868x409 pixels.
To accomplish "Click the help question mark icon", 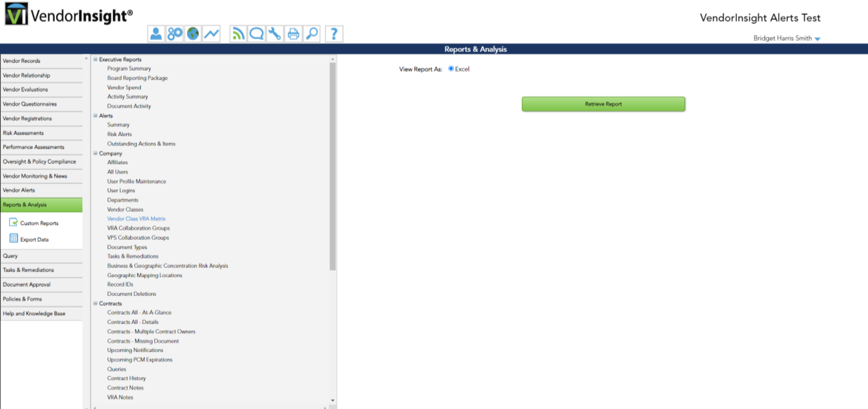I will coord(333,33).
